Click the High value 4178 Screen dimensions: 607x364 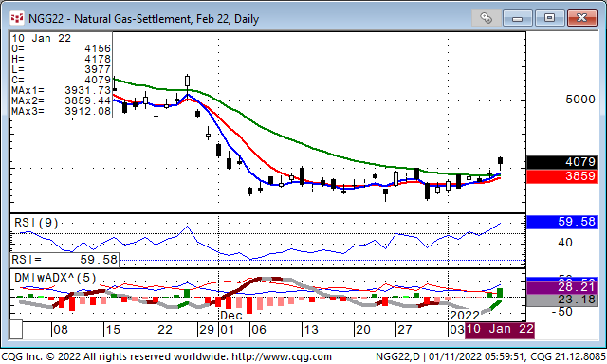tap(98, 59)
